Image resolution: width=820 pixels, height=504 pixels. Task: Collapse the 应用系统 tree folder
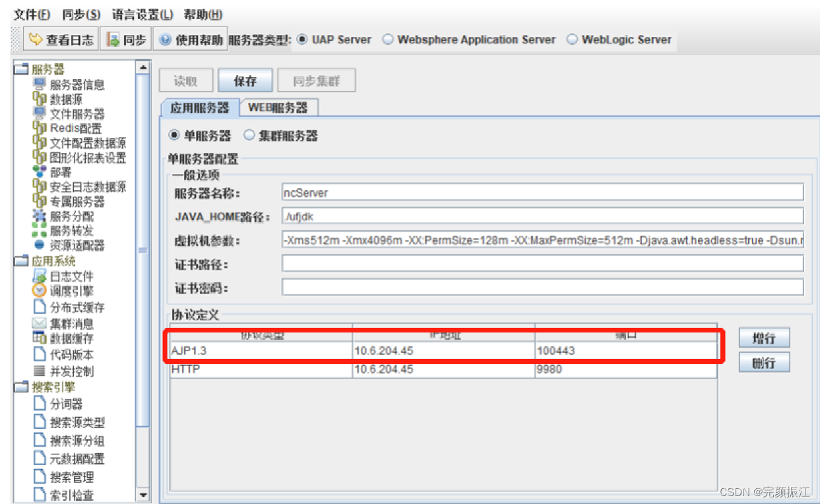click(x=22, y=260)
